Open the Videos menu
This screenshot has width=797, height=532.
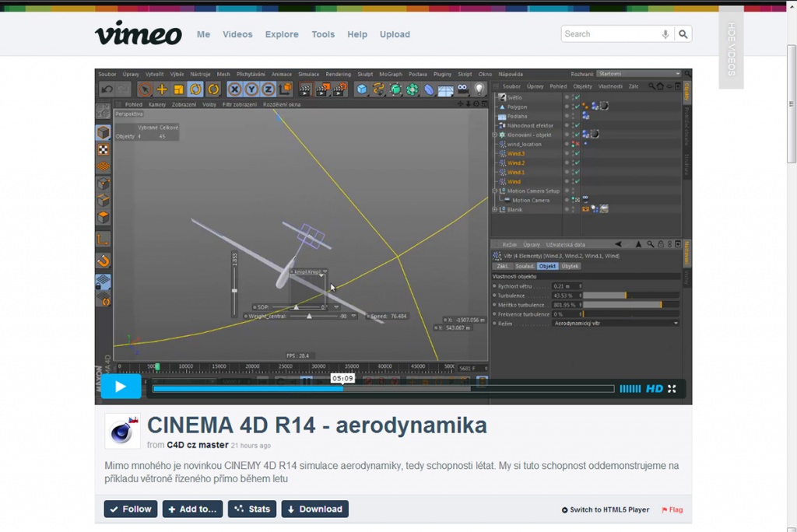coord(237,34)
